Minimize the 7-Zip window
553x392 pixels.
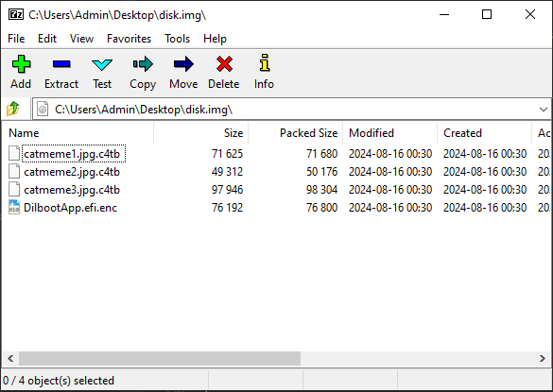click(x=444, y=14)
